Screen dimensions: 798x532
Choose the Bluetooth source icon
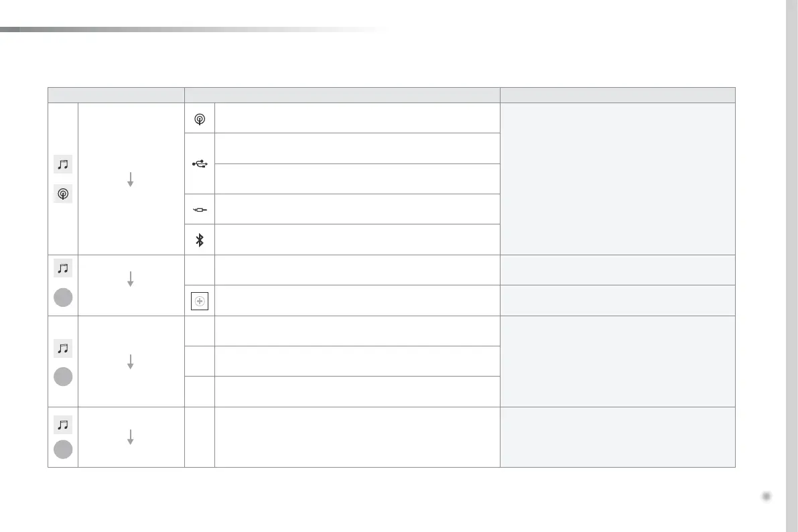[200, 239]
